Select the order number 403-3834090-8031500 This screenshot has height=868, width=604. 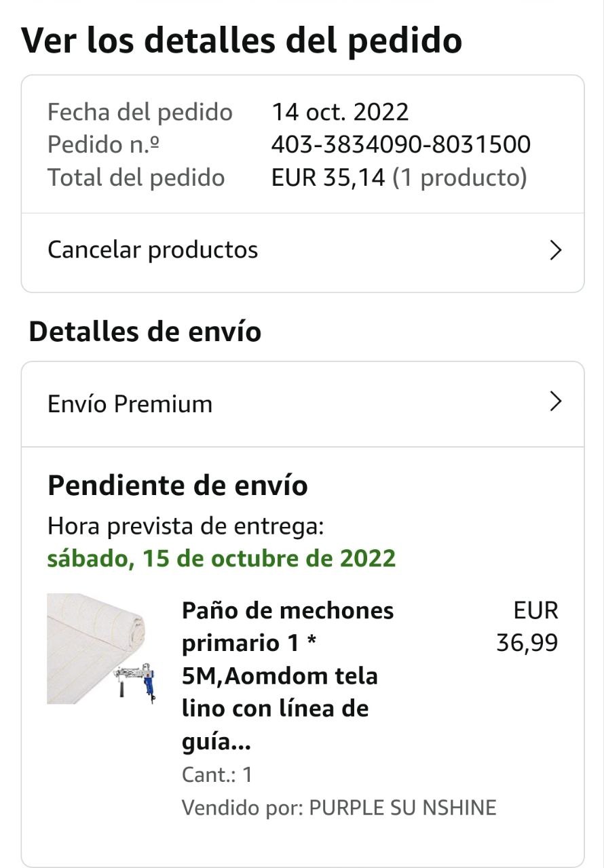[x=400, y=144]
